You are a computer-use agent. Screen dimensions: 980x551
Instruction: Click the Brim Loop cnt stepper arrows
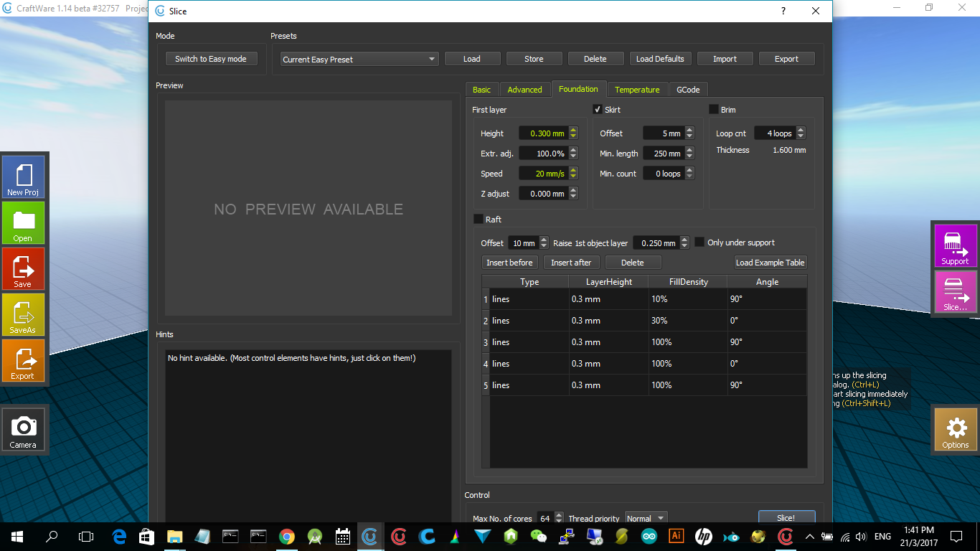[x=801, y=133]
